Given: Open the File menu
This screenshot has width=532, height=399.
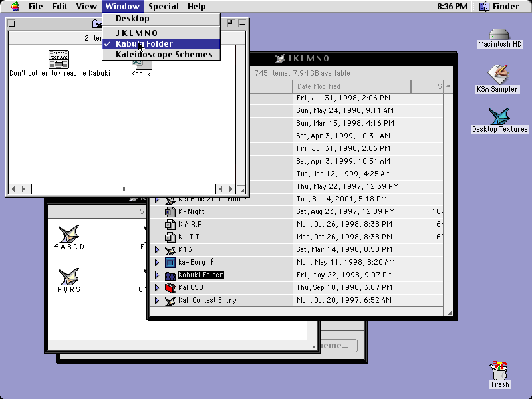Looking at the screenshot, I should (36, 7).
